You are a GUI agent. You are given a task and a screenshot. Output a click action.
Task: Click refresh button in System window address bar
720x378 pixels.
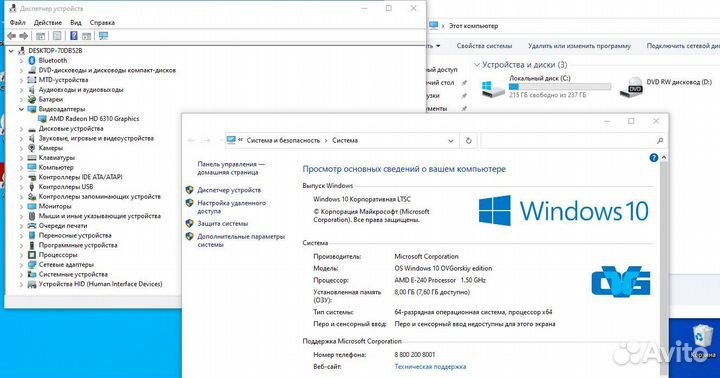point(468,141)
